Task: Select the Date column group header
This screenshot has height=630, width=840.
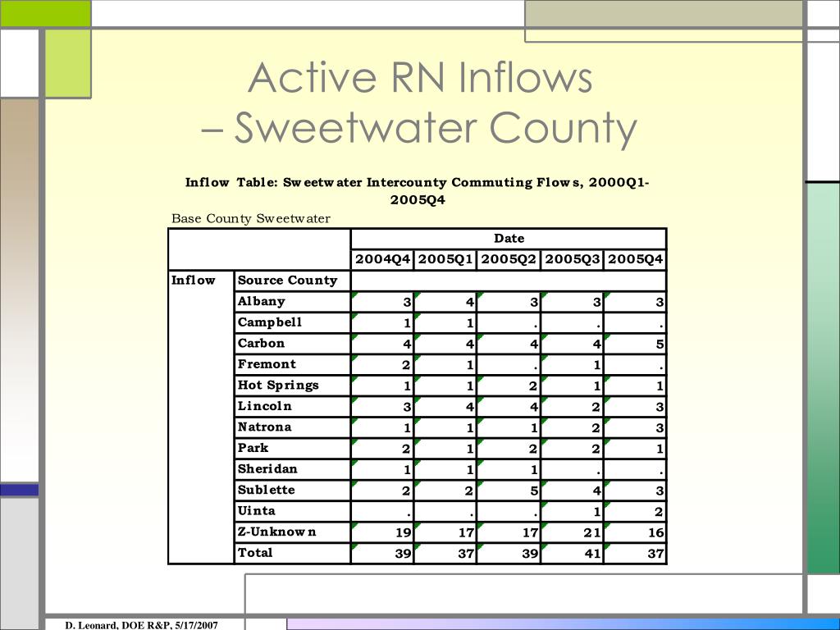Action: click(509, 239)
